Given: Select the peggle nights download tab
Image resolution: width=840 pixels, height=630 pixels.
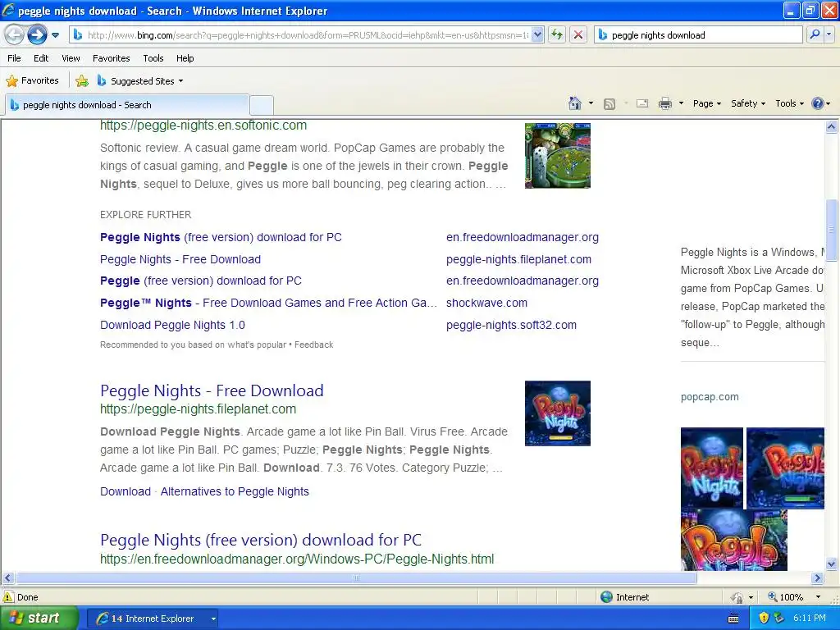Looking at the screenshot, I should pos(127,105).
